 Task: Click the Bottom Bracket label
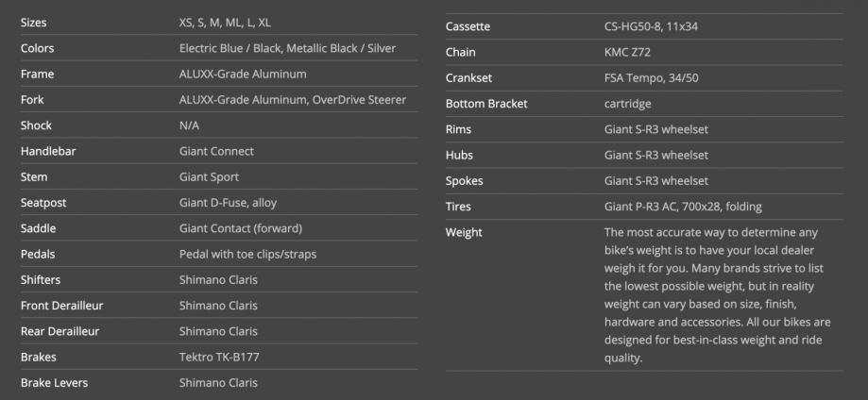click(x=486, y=104)
